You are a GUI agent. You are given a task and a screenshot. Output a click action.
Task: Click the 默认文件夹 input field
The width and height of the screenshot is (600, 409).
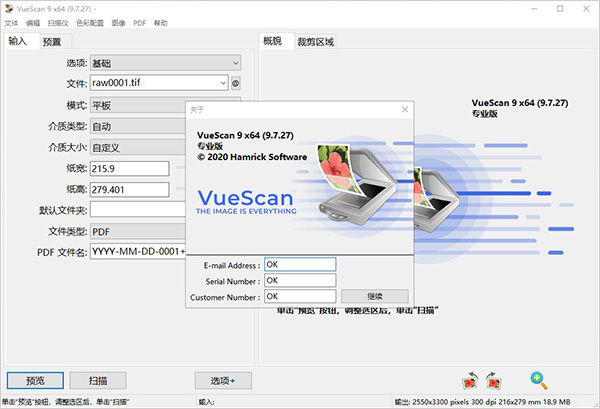click(x=138, y=210)
